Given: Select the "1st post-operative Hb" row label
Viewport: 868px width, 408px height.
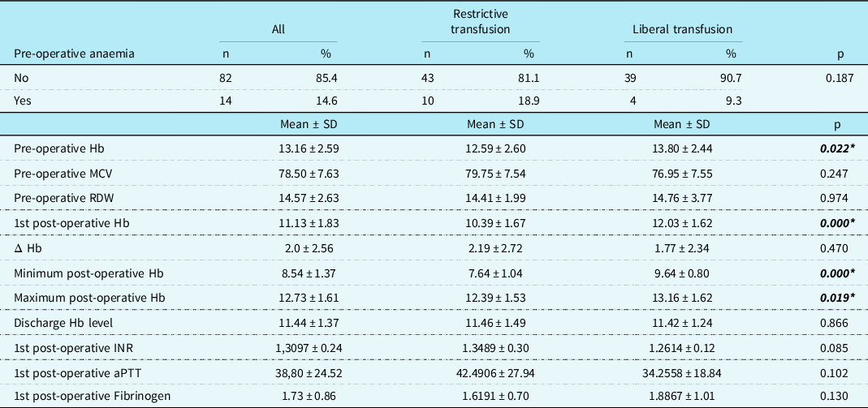Looking at the screenshot, I should 69,222.
